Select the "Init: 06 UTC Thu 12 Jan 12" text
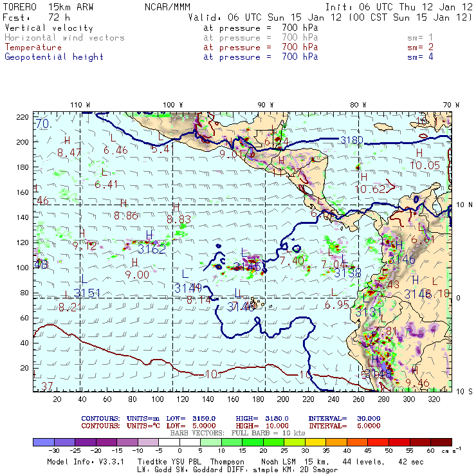This screenshot has width=476, height=476. (x=399, y=7)
